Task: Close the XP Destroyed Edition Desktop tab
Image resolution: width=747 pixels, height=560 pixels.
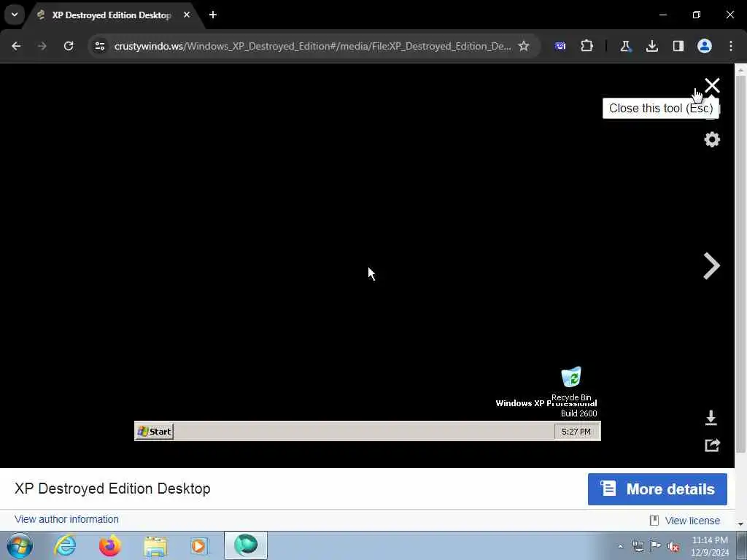Action: [187, 15]
